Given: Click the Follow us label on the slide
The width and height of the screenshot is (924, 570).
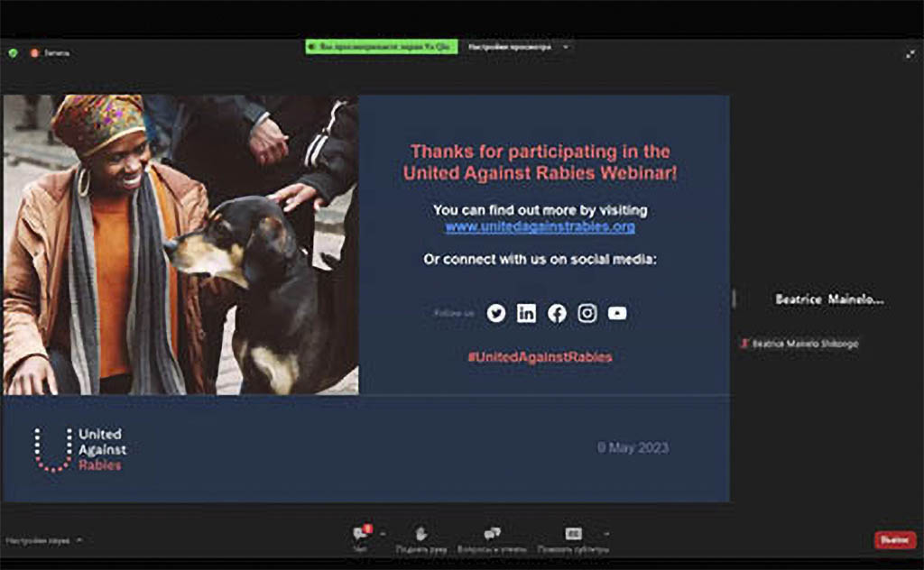Looking at the screenshot, I should coord(454,313).
